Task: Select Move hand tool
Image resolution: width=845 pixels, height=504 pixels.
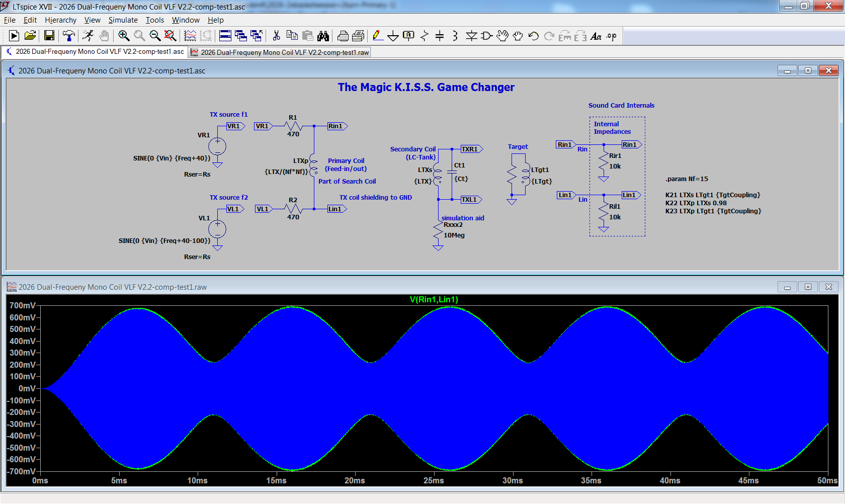Action: click(x=502, y=36)
